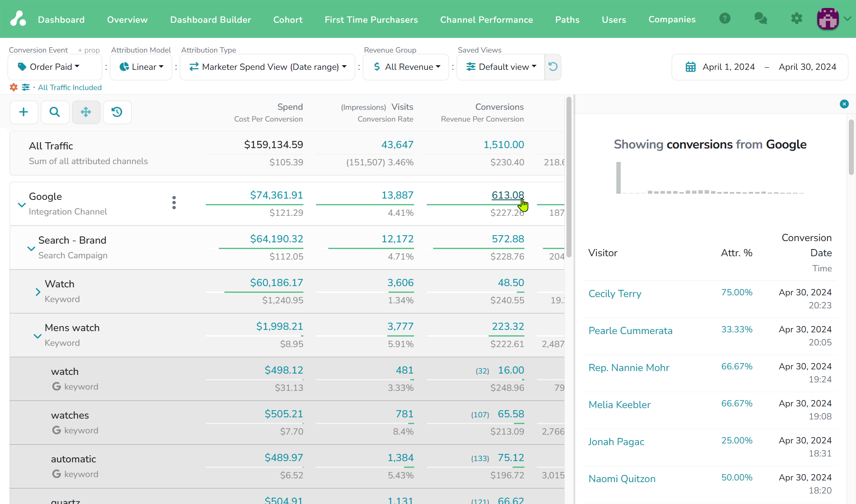The image size is (856, 504).
Task: Click Google spend value $74,361.91
Action: pos(276,195)
